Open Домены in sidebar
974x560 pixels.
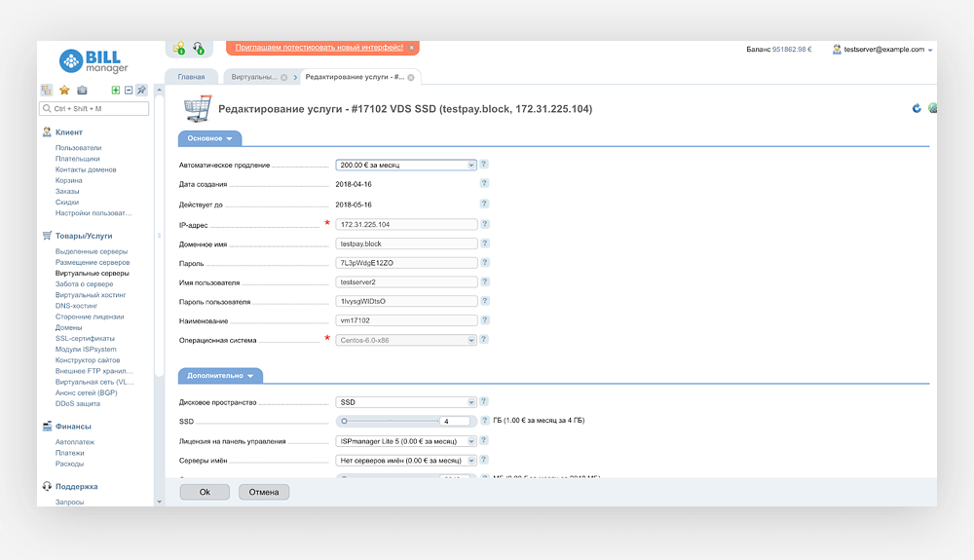coord(68,328)
